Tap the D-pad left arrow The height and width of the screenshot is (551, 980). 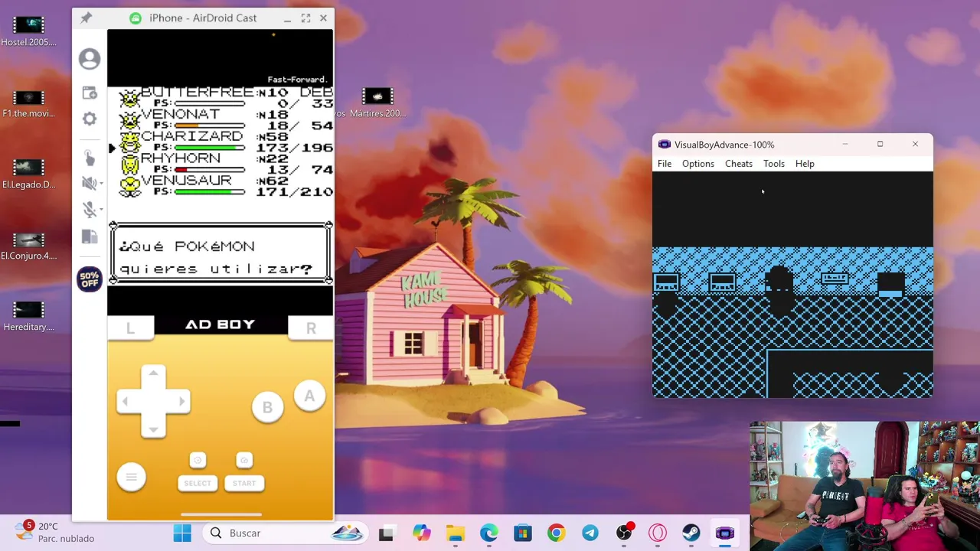(126, 401)
